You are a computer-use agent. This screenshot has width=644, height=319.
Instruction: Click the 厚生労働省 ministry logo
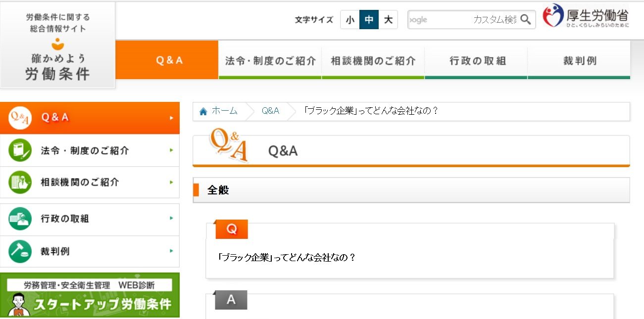click(x=587, y=17)
